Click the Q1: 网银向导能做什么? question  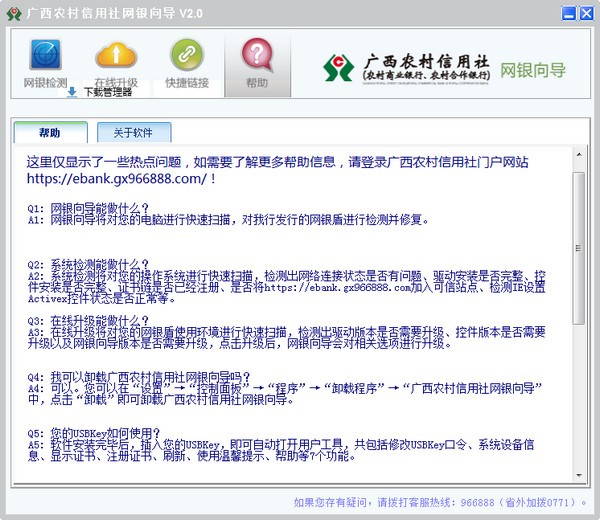[x=88, y=209]
